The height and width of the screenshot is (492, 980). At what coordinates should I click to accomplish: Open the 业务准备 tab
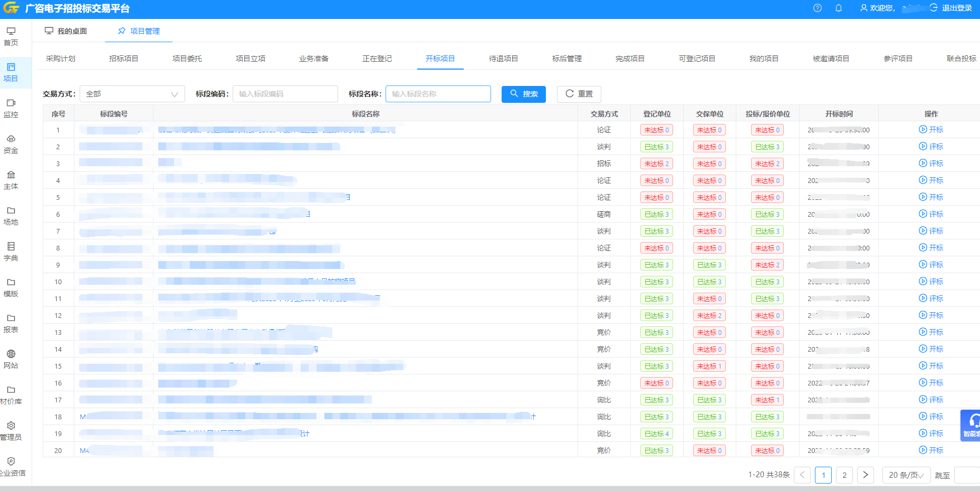point(314,59)
